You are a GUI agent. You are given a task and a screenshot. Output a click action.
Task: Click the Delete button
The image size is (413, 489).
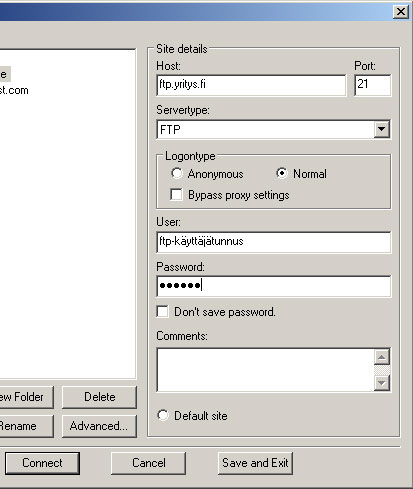pos(99,397)
